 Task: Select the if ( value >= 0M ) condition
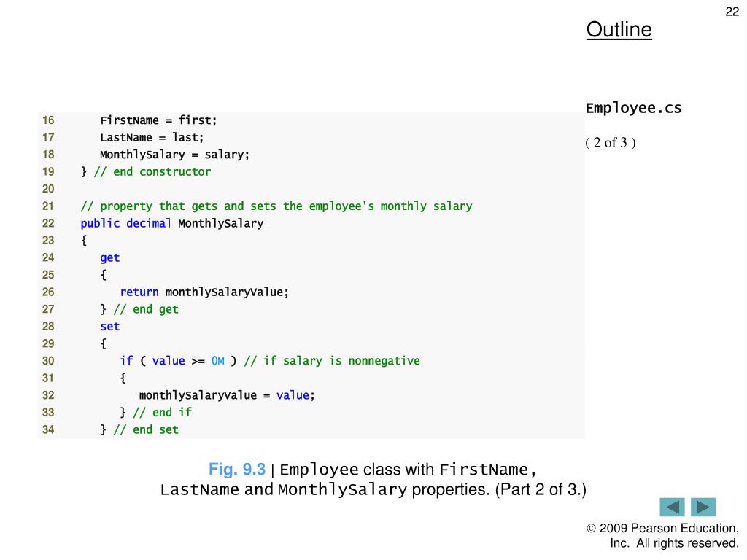coord(178,361)
